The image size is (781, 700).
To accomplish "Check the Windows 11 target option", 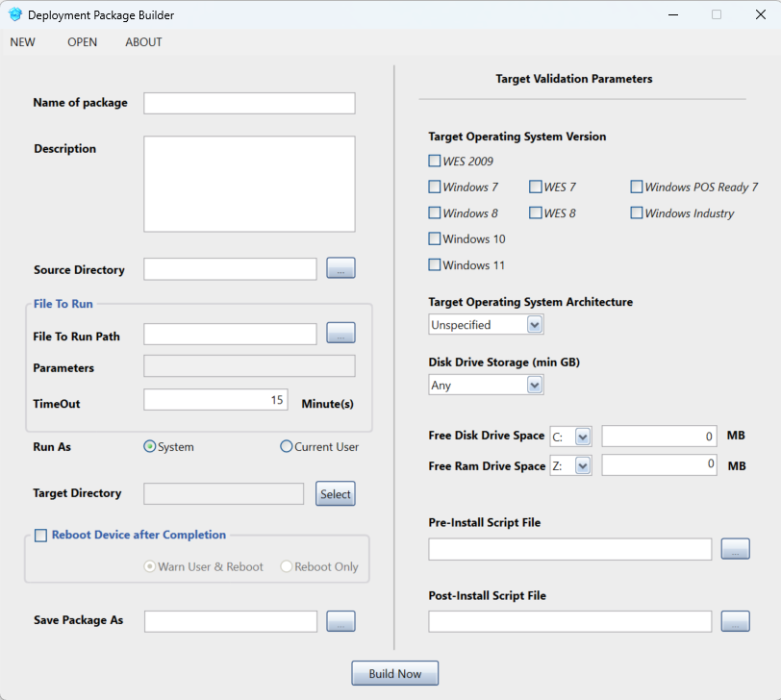I will [435, 264].
